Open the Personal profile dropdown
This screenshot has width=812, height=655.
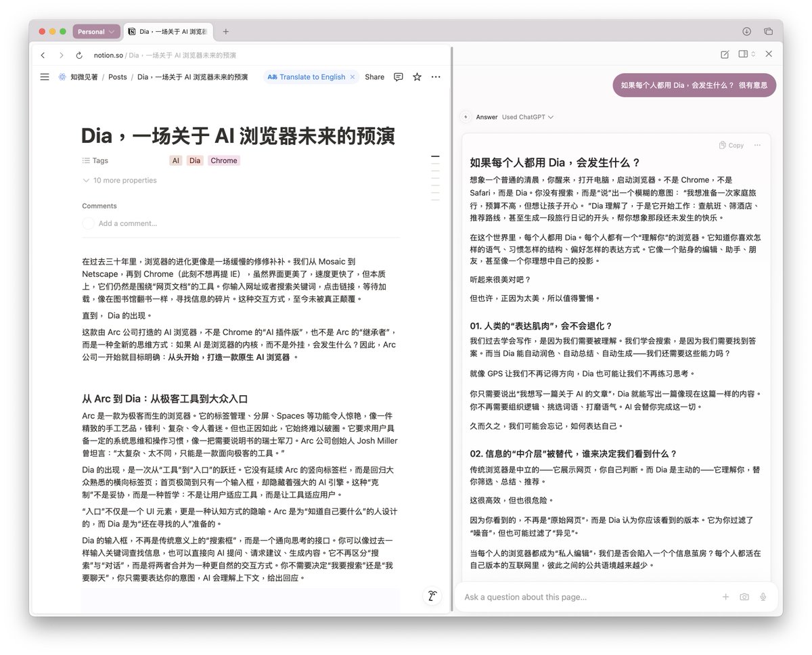[96, 32]
